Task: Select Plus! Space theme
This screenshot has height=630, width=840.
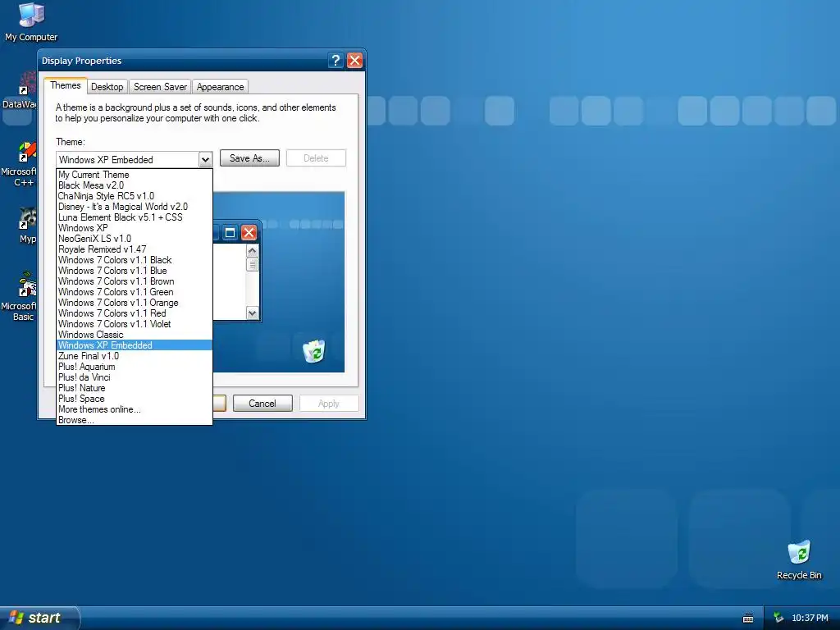Action: point(135,399)
